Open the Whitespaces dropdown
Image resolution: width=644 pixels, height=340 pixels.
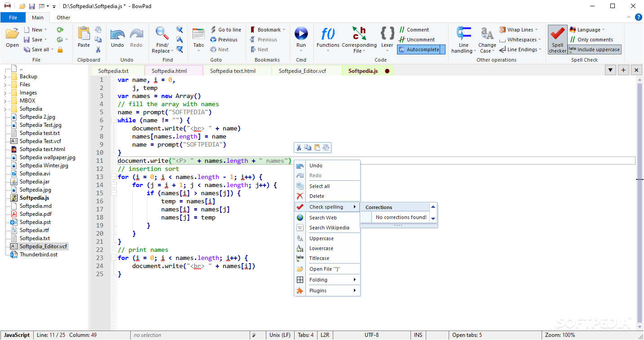point(521,40)
